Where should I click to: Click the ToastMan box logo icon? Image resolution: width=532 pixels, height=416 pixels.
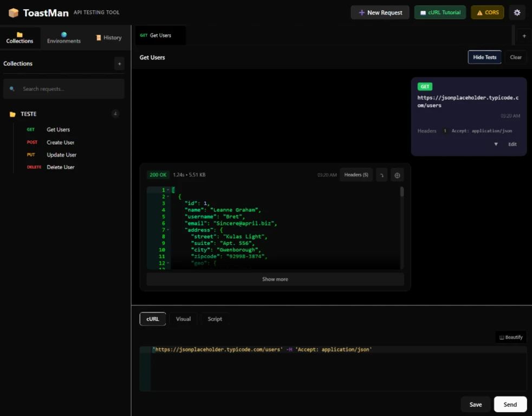coord(14,12)
